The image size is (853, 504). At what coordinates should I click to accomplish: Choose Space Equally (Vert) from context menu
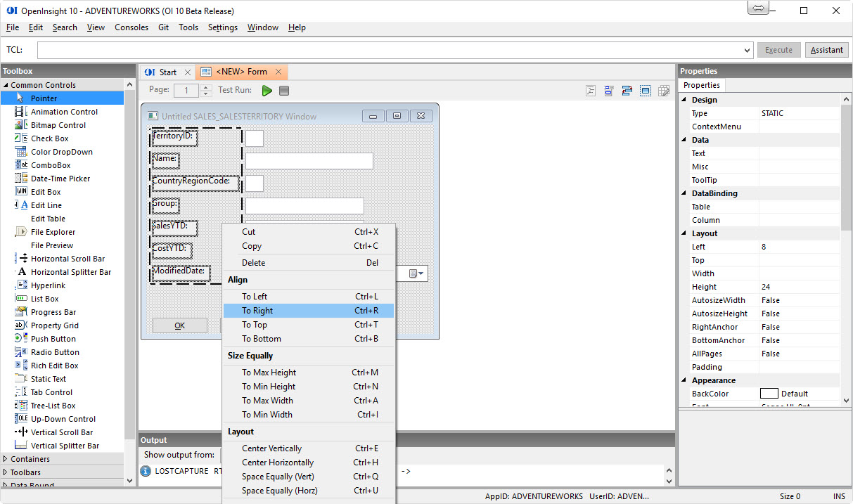(309, 477)
